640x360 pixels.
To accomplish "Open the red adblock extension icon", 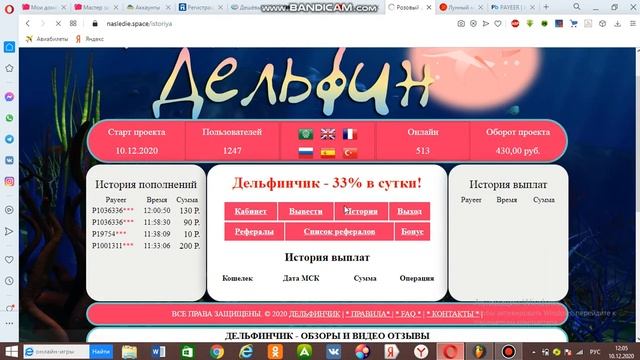I will coord(515,24).
